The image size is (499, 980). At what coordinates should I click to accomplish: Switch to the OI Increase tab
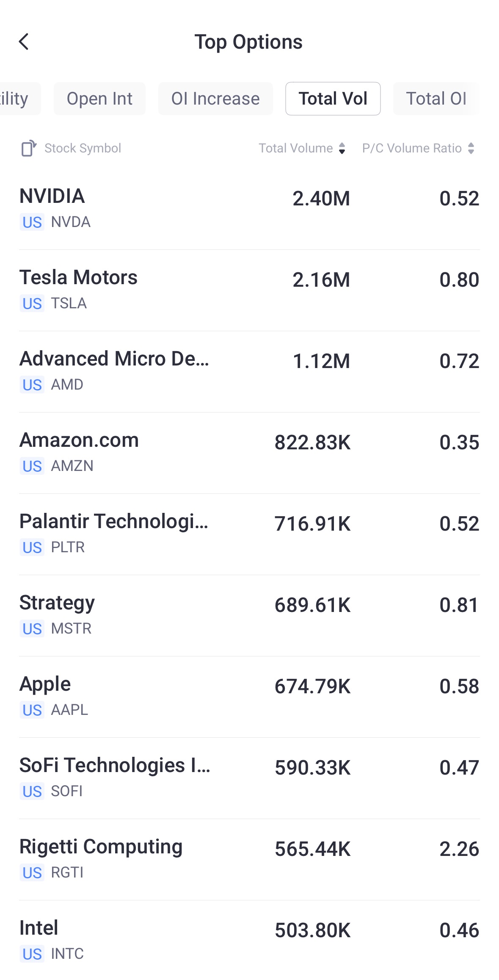(x=215, y=99)
